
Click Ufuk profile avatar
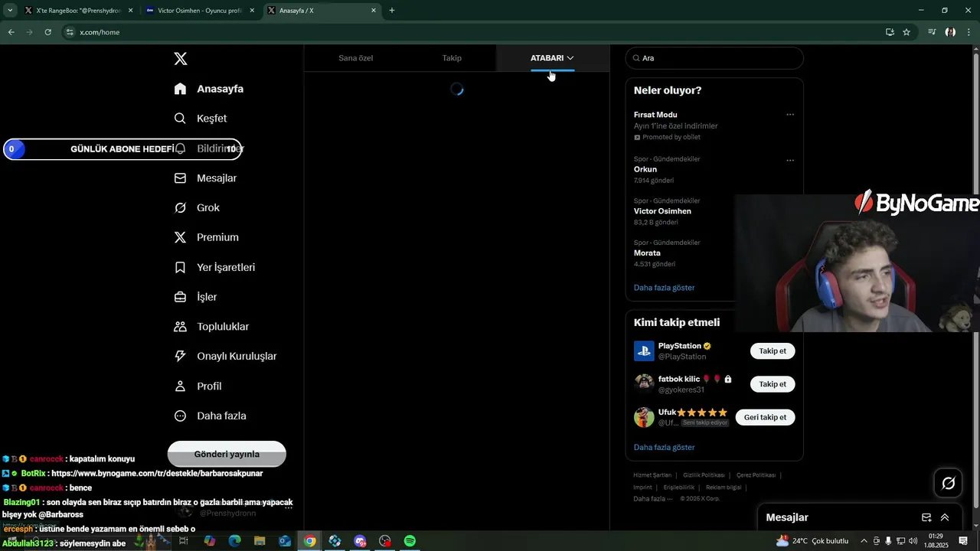point(644,417)
